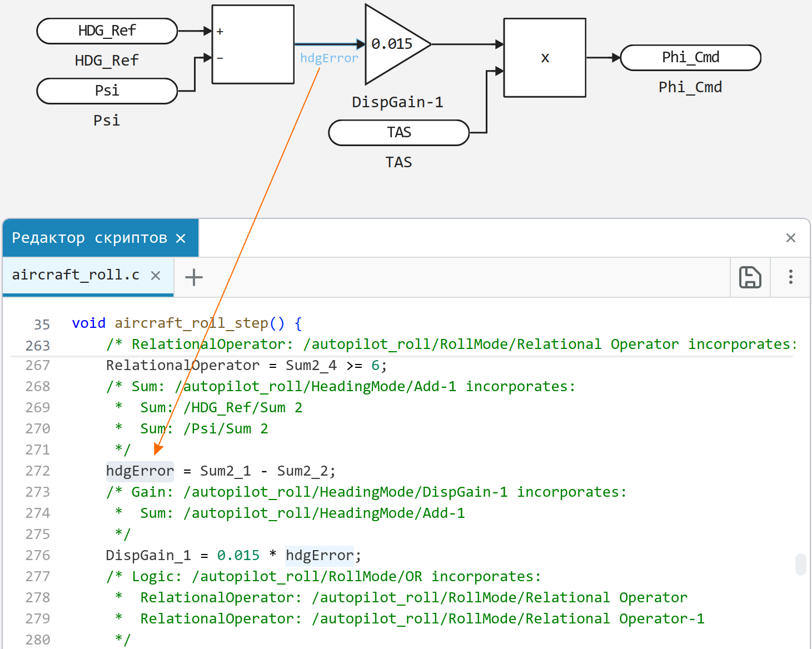This screenshot has height=649, width=812.
Task: Click the Phi_Cmd label under the output port
Action: click(690, 87)
